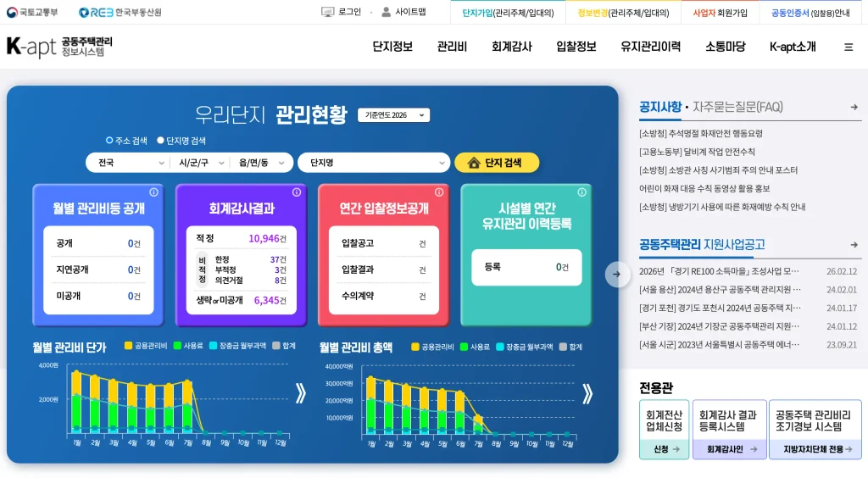The height and width of the screenshot is (478, 868).
Task: Open the 읍/면/동 dropdown
Action: [x=261, y=163]
